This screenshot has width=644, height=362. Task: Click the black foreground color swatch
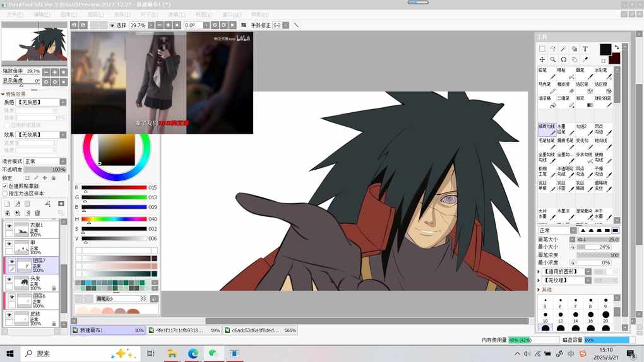[605, 49]
